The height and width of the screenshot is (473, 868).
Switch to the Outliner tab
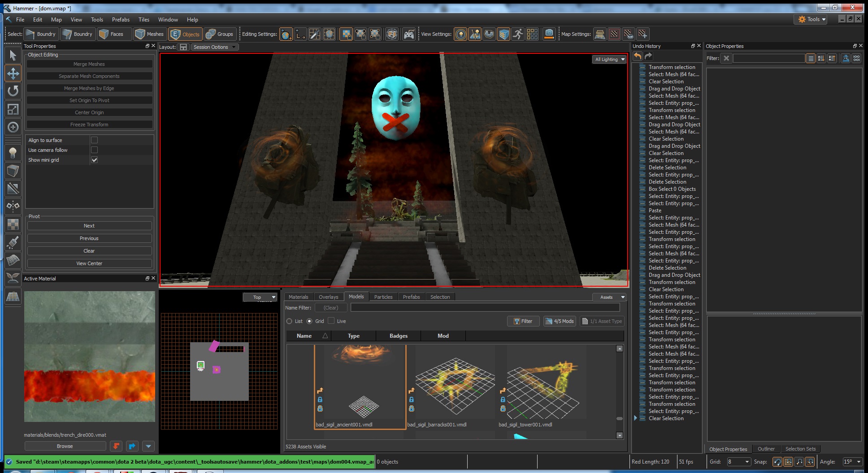[x=766, y=449]
